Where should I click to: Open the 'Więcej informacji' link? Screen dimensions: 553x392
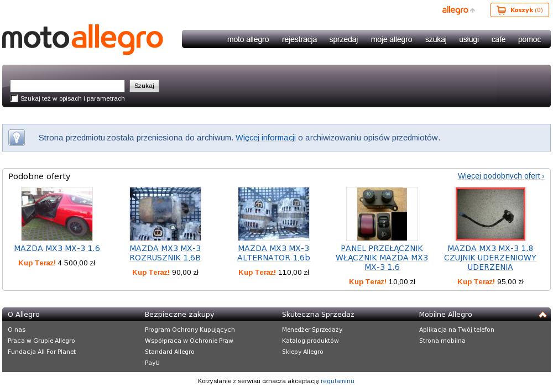click(265, 138)
